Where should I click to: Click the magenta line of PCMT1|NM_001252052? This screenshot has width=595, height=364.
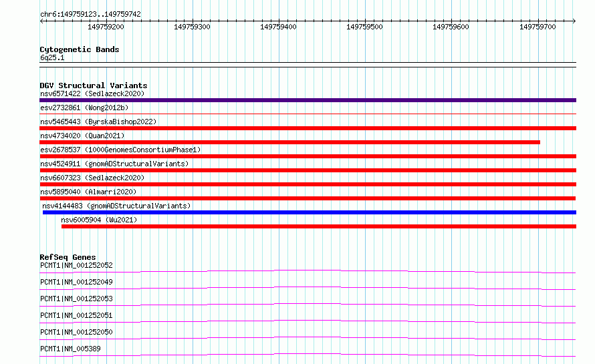coord(308,271)
